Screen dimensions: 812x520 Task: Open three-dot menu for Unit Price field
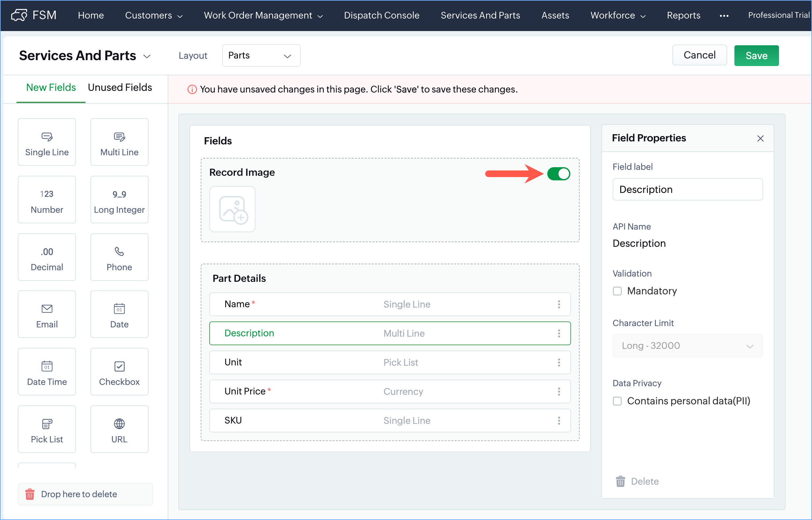pyautogui.click(x=559, y=391)
